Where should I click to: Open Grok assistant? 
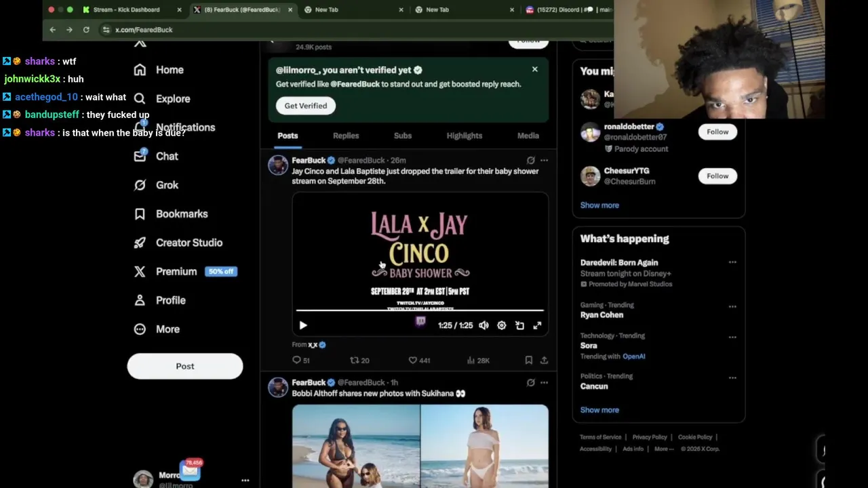156,185
